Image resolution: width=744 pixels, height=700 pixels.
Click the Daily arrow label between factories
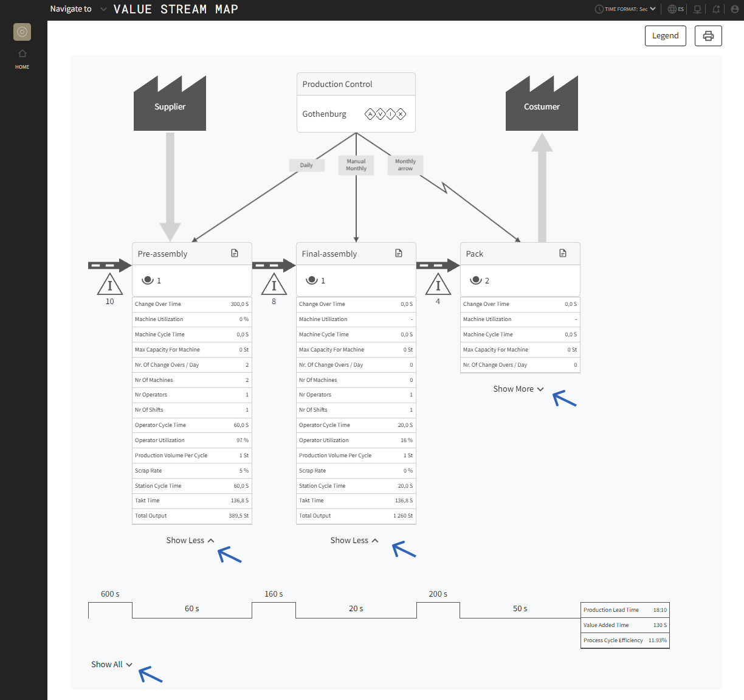[x=306, y=165]
